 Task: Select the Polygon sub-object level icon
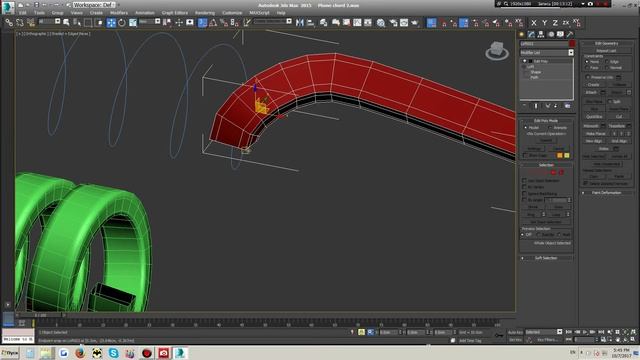(553, 172)
